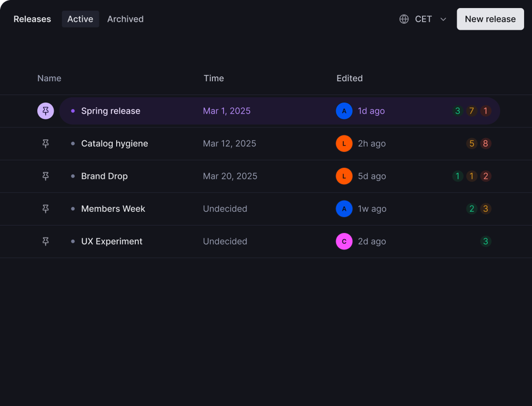Screen dimensions: 532x406
Task: Pin the Catalog hygiene release
Action: pos(45,144)
